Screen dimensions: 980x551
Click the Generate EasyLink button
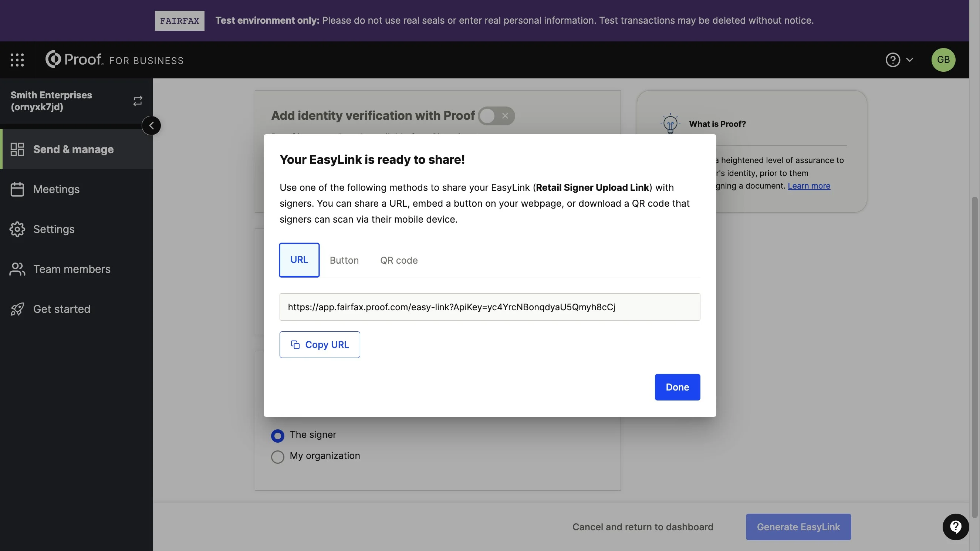(x=798, y=527)
